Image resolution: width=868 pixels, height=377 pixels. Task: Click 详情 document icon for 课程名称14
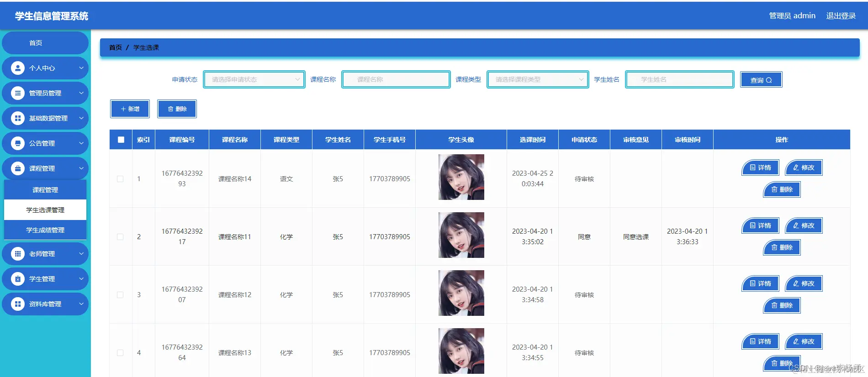click(x=753, y=168)
